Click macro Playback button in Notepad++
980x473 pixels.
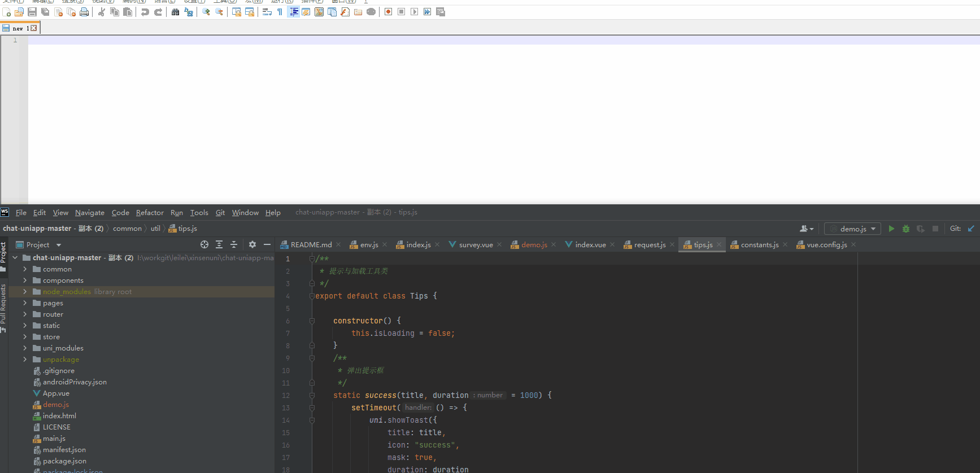tap(415, 12)
